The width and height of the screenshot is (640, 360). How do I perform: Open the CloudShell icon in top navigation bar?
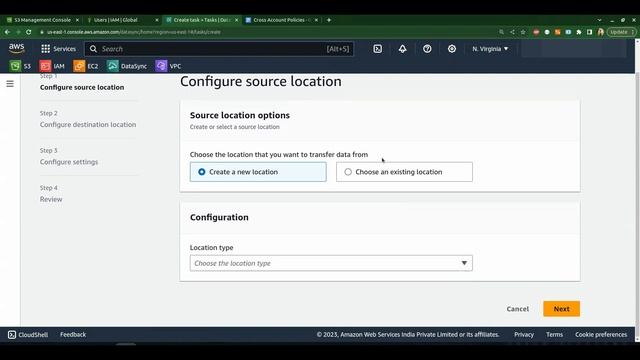(378, 49)
